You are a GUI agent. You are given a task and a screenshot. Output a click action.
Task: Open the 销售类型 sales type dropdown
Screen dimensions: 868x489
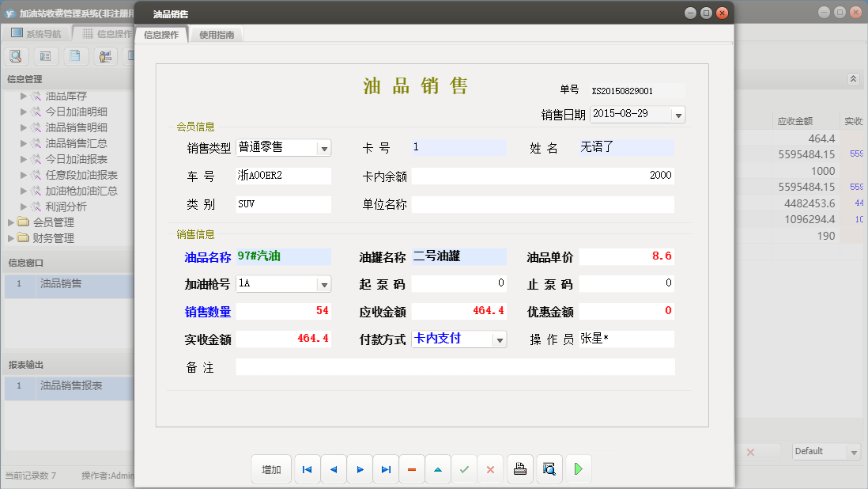(323, 147)
